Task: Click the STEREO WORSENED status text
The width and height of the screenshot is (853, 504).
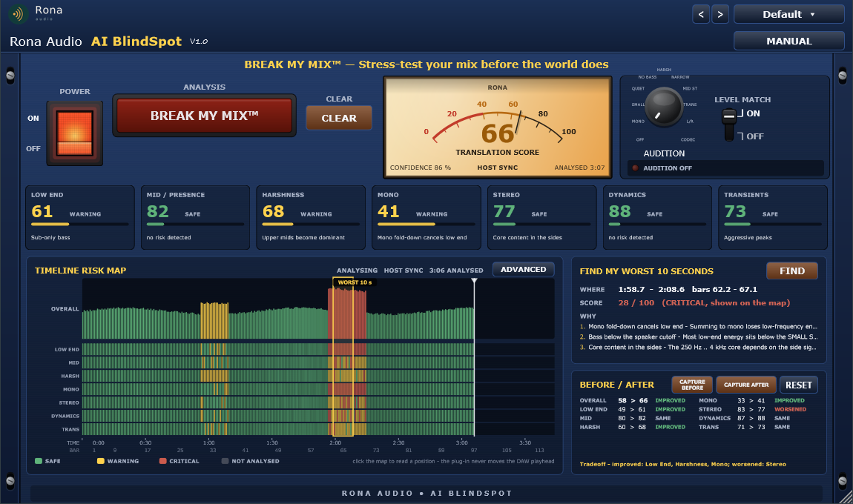Action: (791, 409)
